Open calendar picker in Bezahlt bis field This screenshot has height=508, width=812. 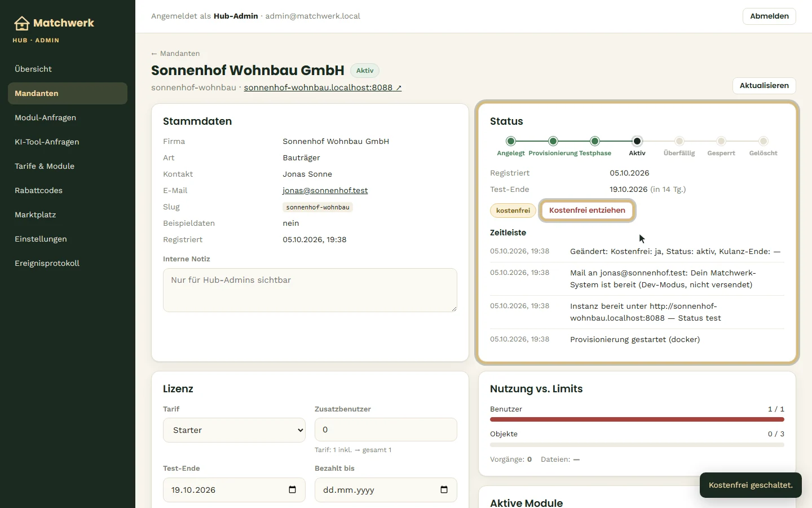(444, 489)
